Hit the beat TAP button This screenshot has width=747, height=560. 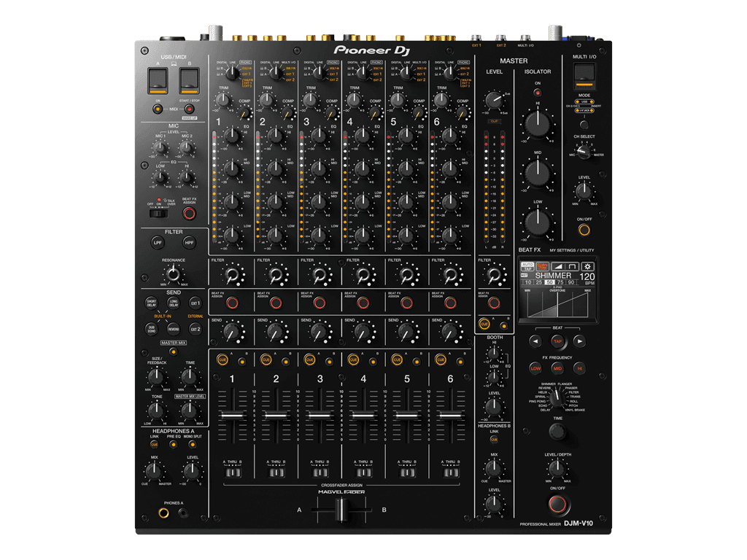(x=557, y=341)
